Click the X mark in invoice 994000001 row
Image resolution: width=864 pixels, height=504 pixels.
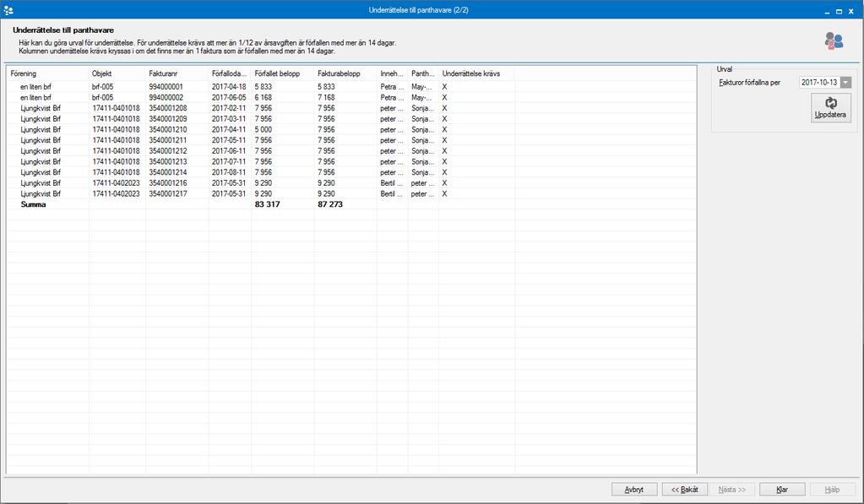point(445,86)
